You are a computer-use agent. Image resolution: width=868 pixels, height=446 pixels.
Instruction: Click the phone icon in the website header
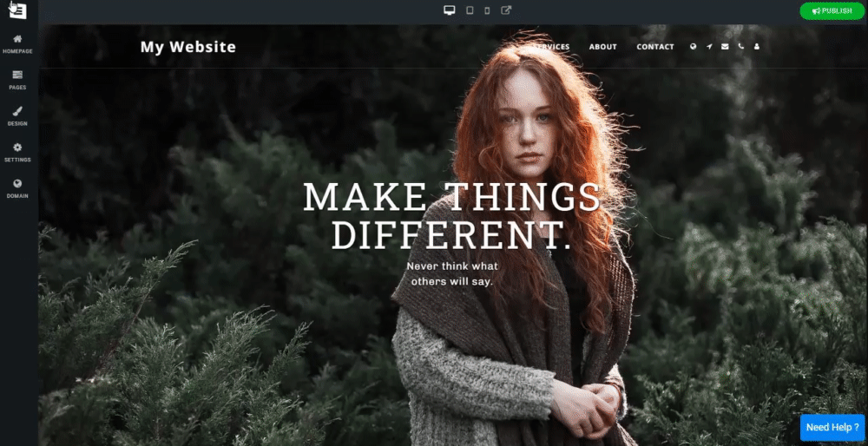(x=740, y=47)
